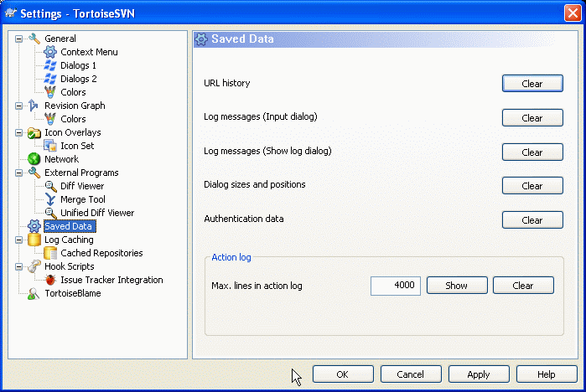Open the Unified Diff Viewer page
The image size is (586, 392).
click(97, 213)
